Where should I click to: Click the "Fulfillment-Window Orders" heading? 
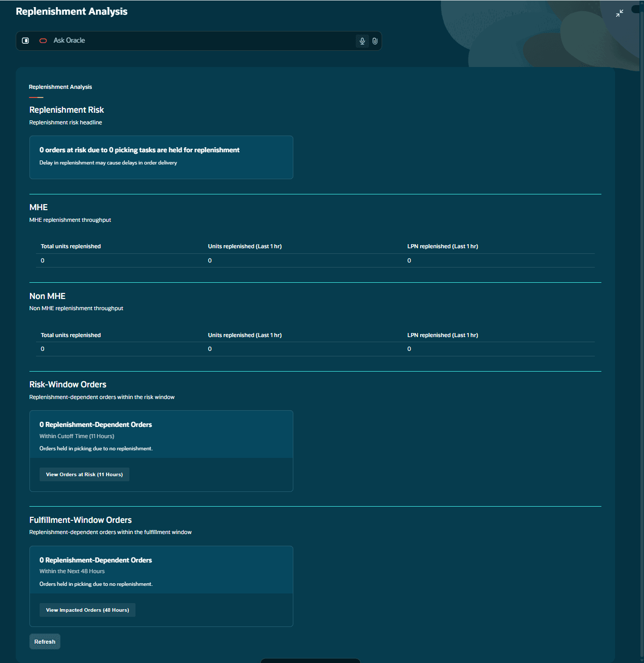click(80, 520)
